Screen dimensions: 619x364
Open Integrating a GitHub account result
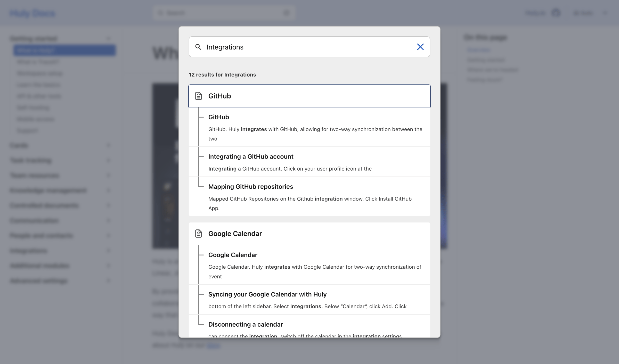point(309,162)
